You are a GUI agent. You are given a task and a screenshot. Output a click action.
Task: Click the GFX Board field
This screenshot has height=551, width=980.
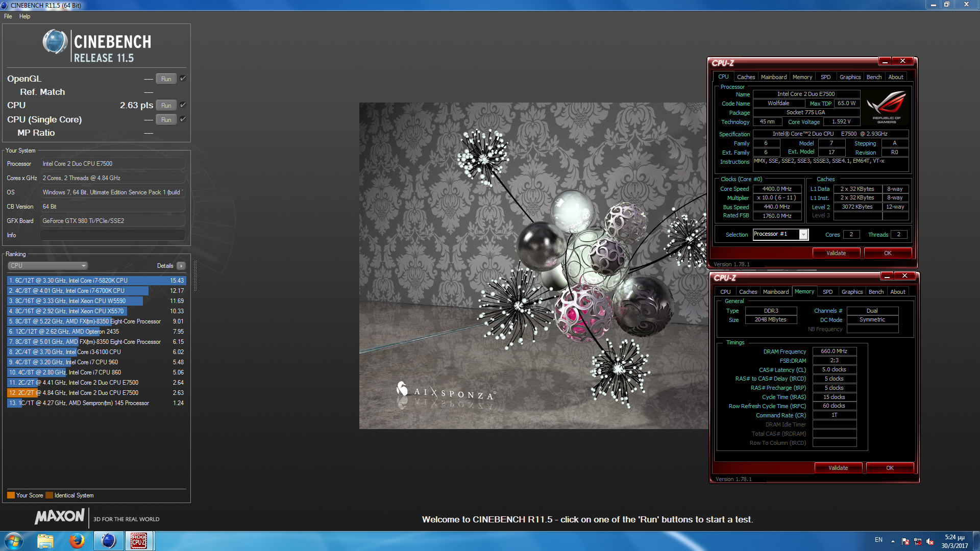[113, 221]
